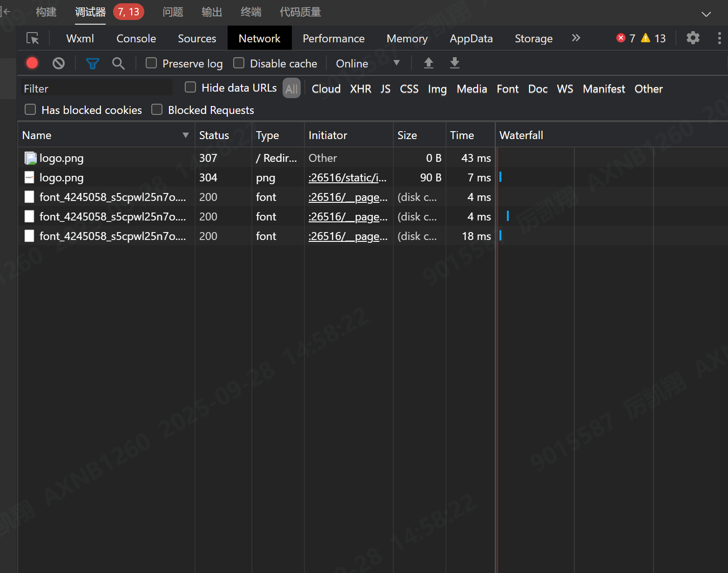Open the DevTools three-dot menu
Image resolution: width=728 pixels, height=573 pixels.
(x=719, y=38)
